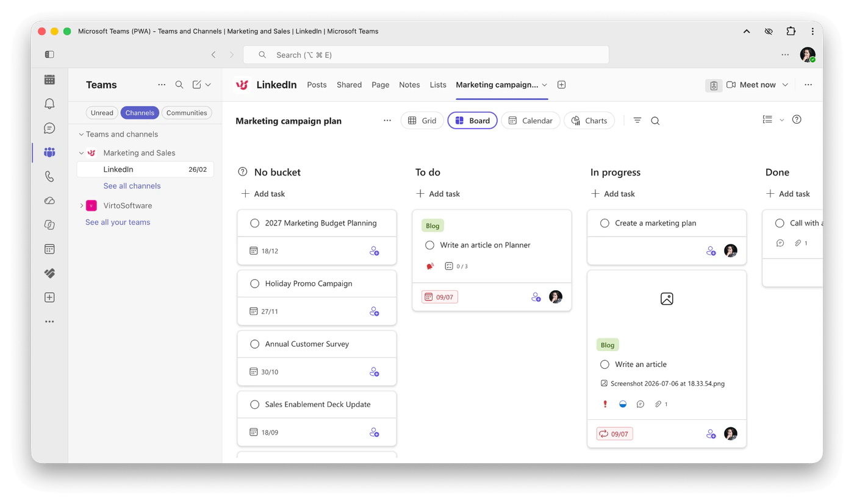Open Teams list more options ellipsis
This screenshot has height=504, width=854.
[x=162, y=85]
